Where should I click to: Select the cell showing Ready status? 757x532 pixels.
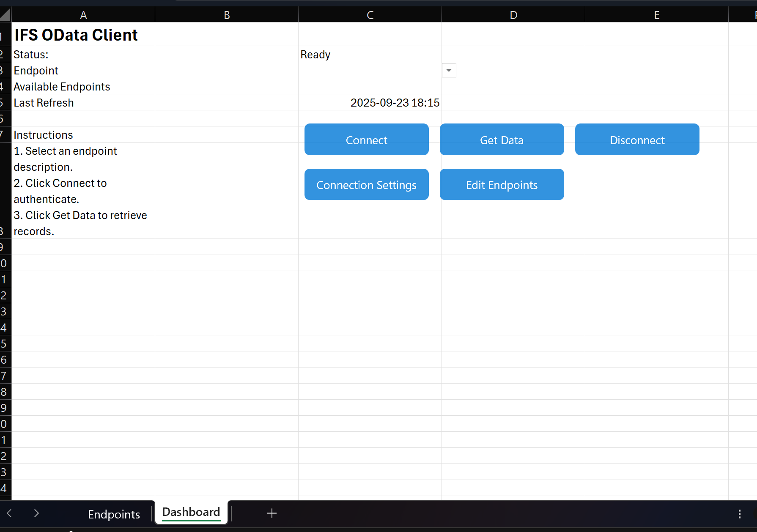point(370,55)
